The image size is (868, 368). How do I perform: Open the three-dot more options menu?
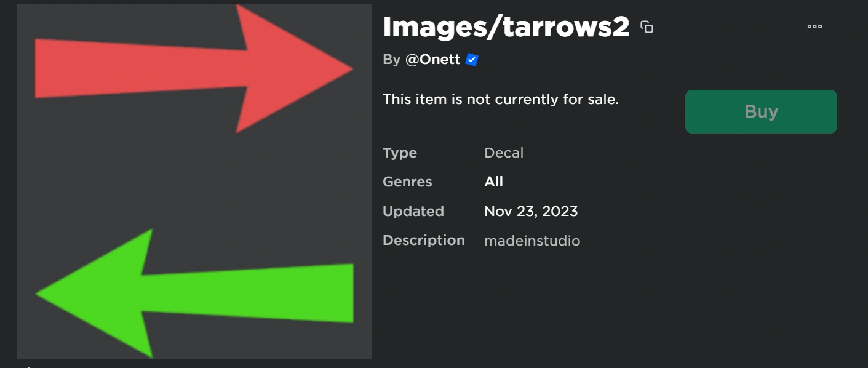(x=814, y=26)
